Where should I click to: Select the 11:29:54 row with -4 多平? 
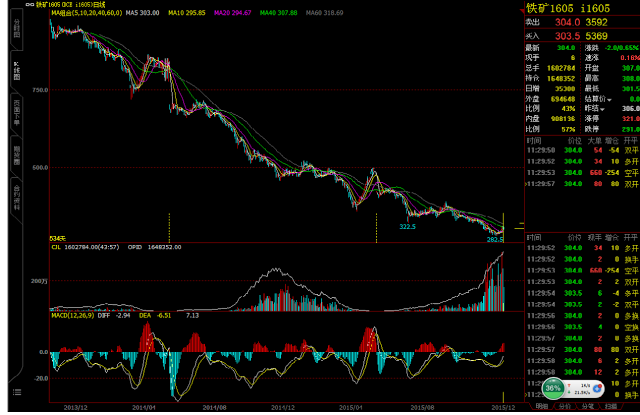tap(582, 293)
